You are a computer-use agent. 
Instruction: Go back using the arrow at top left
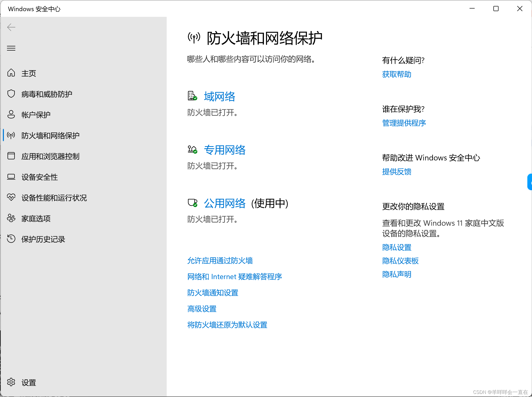coord(11,27)
